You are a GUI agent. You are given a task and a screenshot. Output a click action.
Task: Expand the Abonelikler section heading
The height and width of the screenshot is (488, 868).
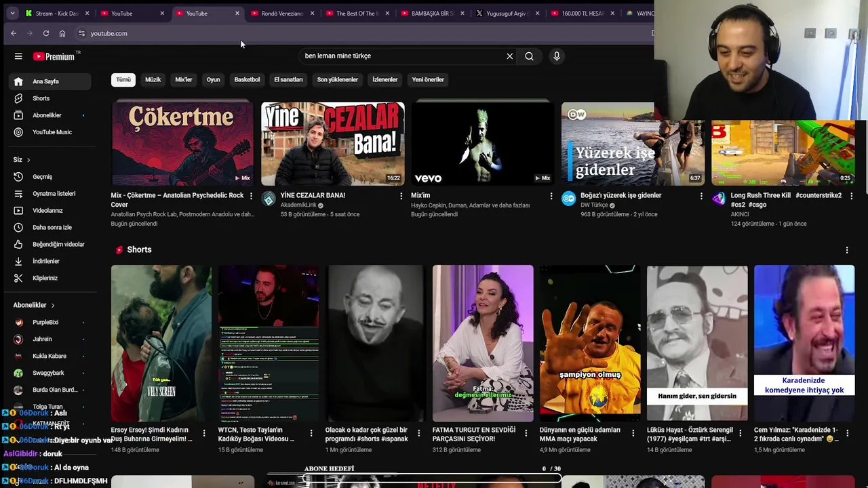pos(34,305)
